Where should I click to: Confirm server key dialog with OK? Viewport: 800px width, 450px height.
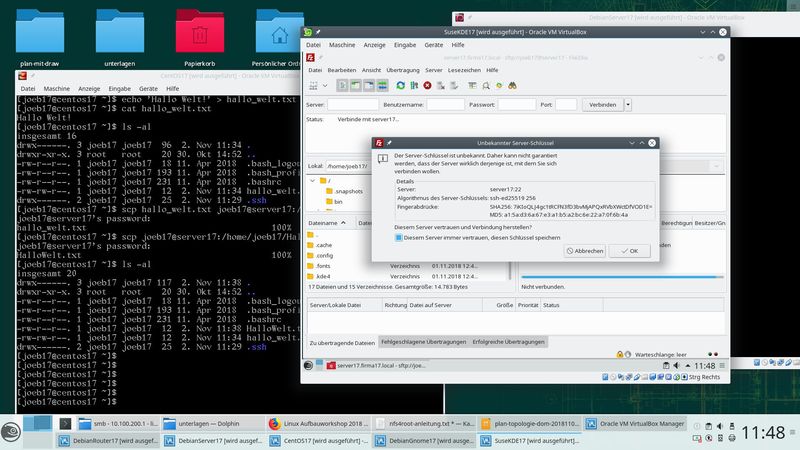coord(630,251)
